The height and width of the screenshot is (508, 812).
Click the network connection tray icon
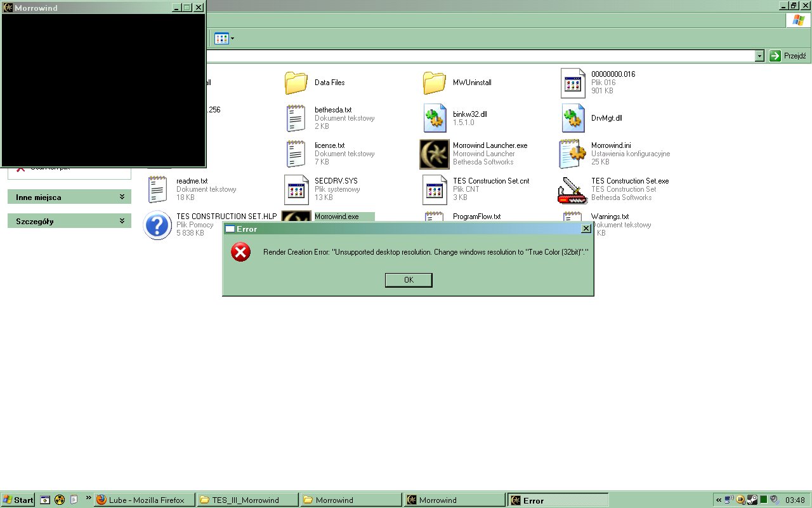[729, 500]
